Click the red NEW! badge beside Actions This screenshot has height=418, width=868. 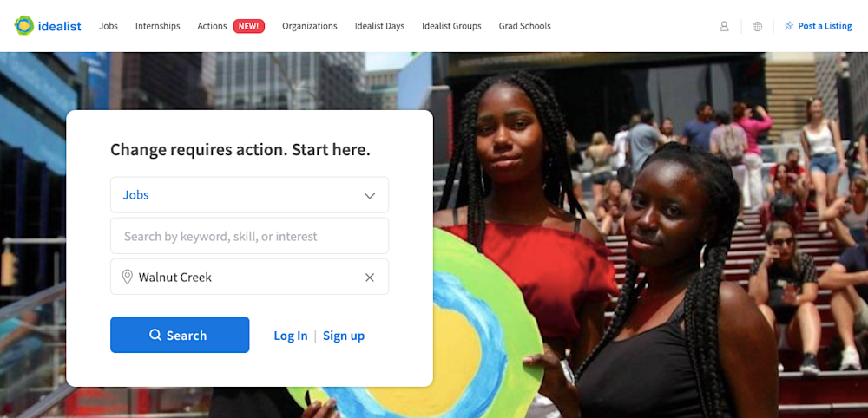tap(248, 26)
